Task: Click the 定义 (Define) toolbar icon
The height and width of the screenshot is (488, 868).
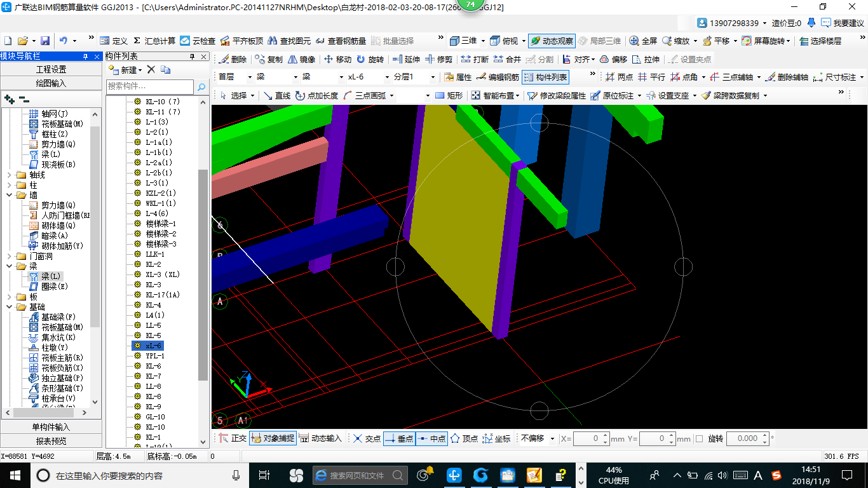Action: (x=113, y=41)
